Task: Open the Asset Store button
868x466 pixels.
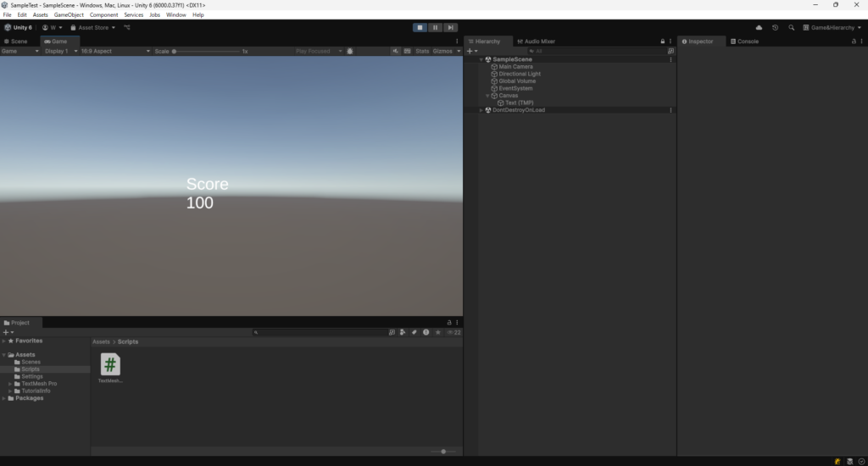Action: (x=93, y=28)
